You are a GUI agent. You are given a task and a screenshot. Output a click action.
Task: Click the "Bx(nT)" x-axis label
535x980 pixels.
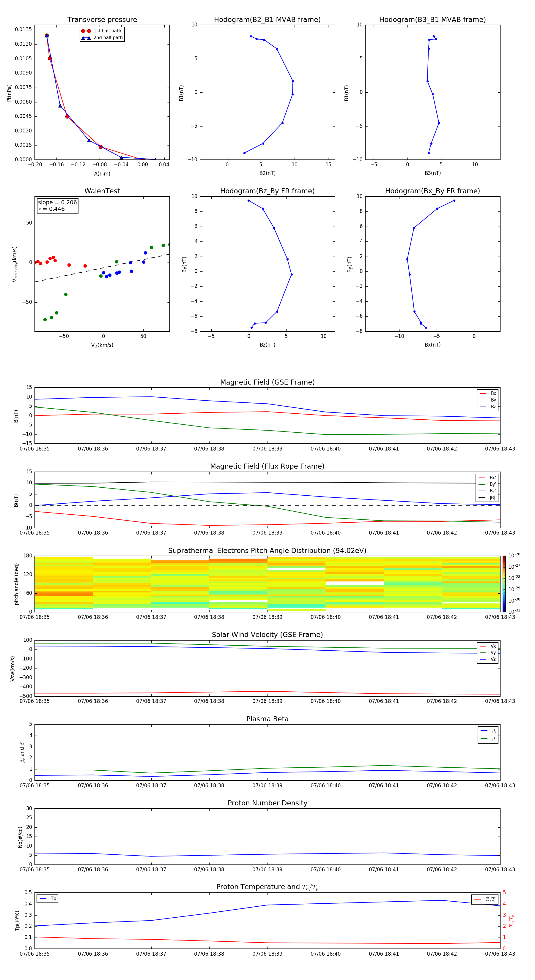point(432,345)
